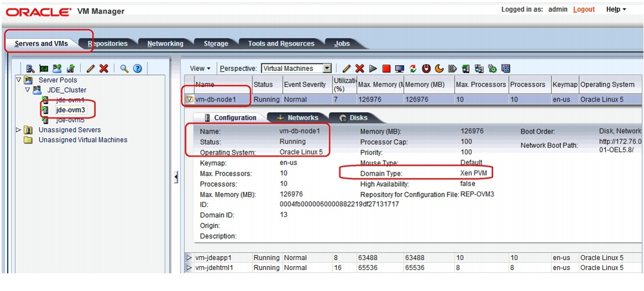Click the Xen PVM domain type value
644x291 pixels.
[x=473, y=173]
